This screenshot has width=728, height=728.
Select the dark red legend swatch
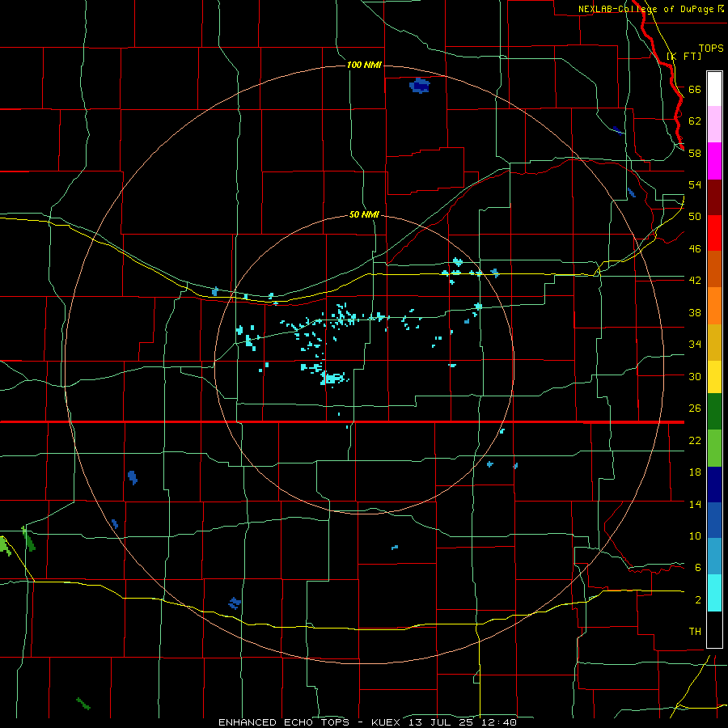click(x=714, y=197)
